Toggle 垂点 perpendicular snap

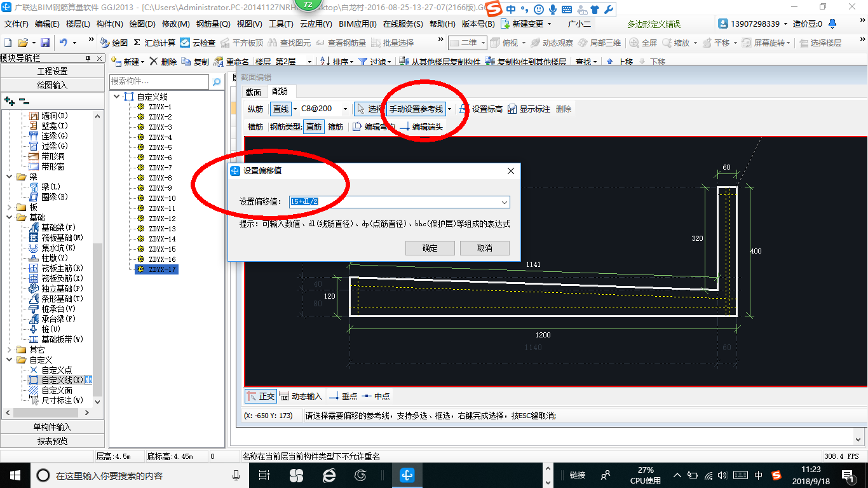342,396
